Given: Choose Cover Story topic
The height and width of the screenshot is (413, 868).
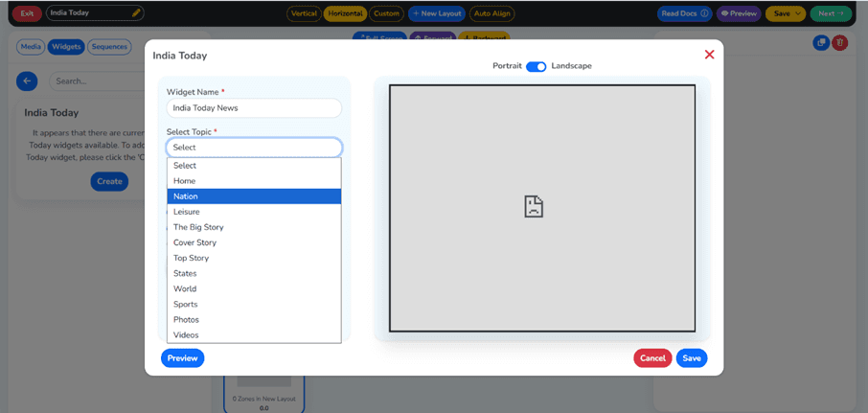Looking at the screenshot, I should pos(254,242).
